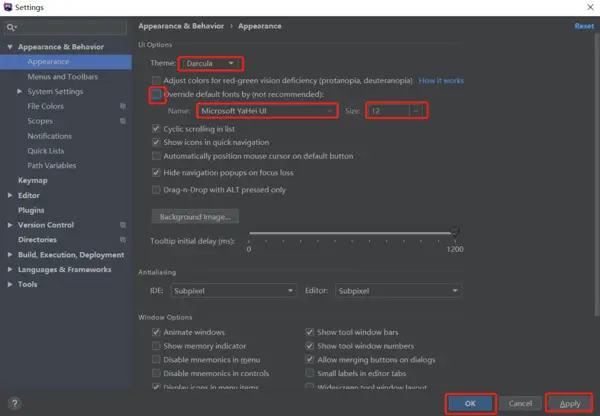600x416 pixels.
Task: Click the project-level icon beside Scopes
Action: click(122, 121)
